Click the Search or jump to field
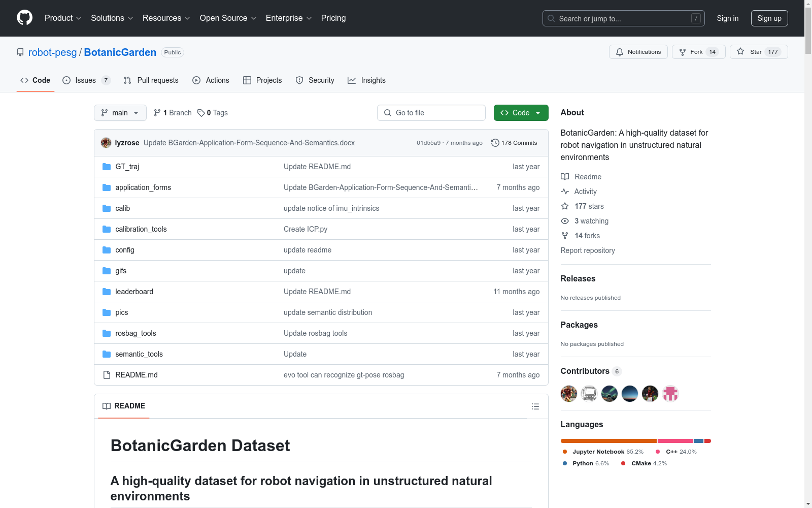 coord(624,18)
